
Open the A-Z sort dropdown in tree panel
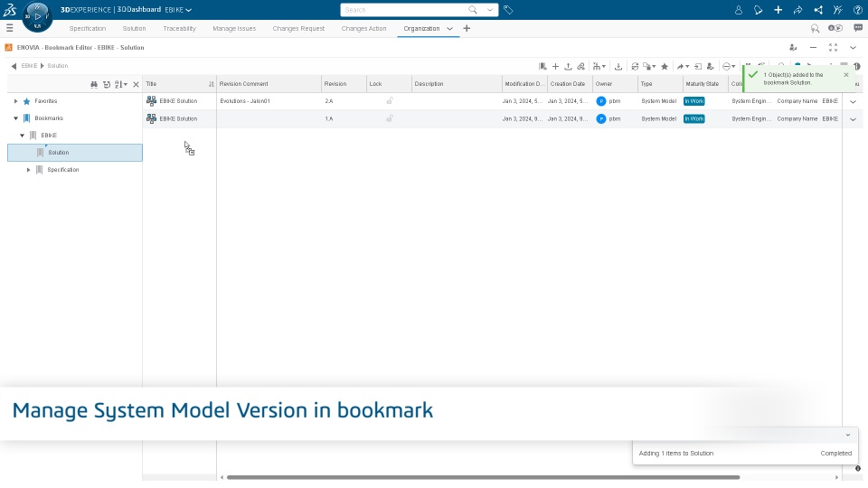point(120,84)
